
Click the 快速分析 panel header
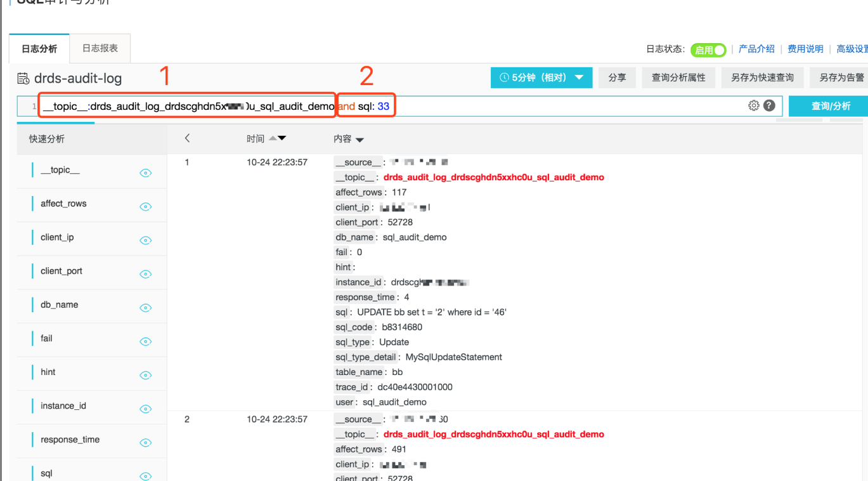pyautogui.click(x=47, y=139)
